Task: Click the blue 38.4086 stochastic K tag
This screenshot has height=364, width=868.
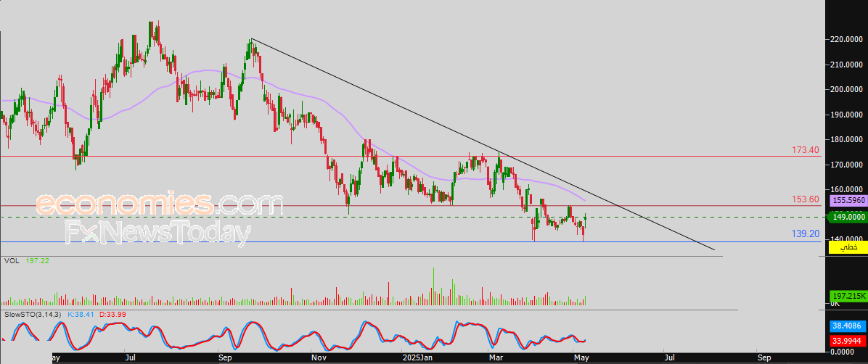Action: coord(848,326)
